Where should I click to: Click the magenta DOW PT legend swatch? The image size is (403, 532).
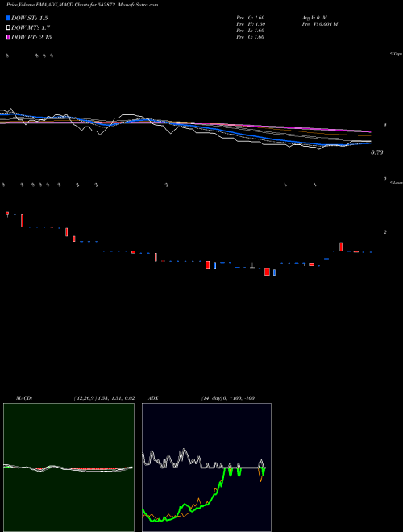pos(8,38)
